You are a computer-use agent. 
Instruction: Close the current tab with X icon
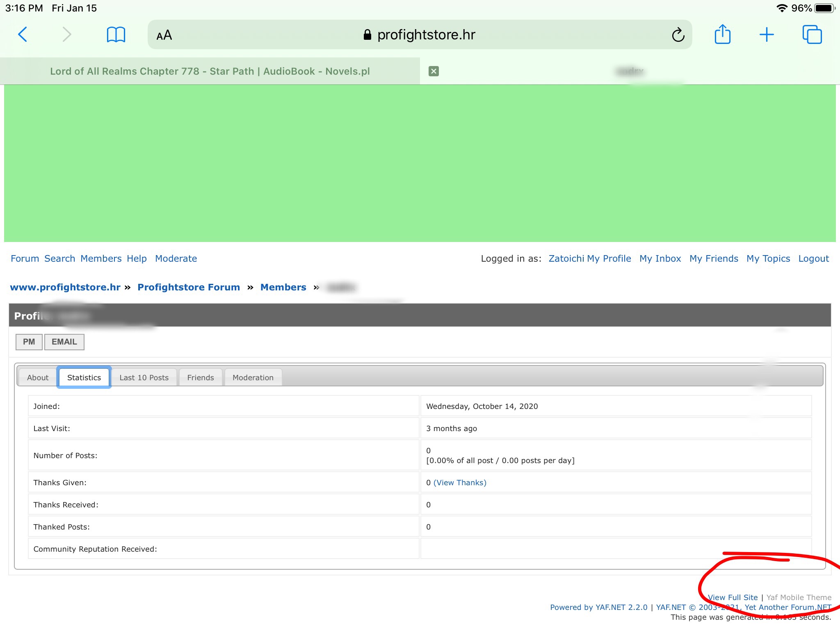click(434, 71)
